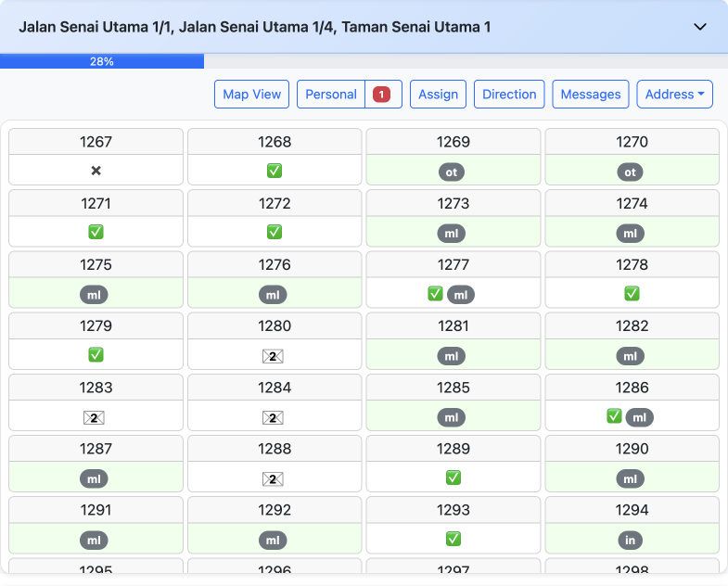
Task: Click the X mark under 1267
Action: [x=96, y=171]
